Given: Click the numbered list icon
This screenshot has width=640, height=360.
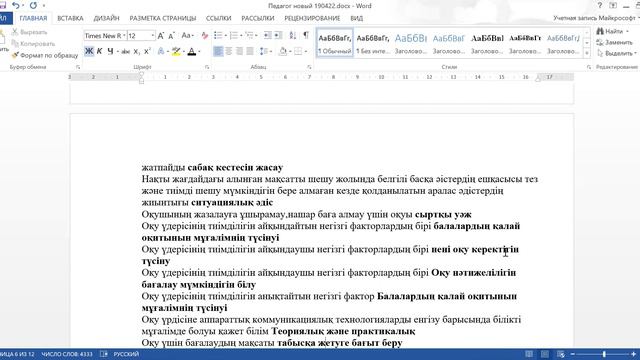Looking at the screenshot, I should coord(234,36).
